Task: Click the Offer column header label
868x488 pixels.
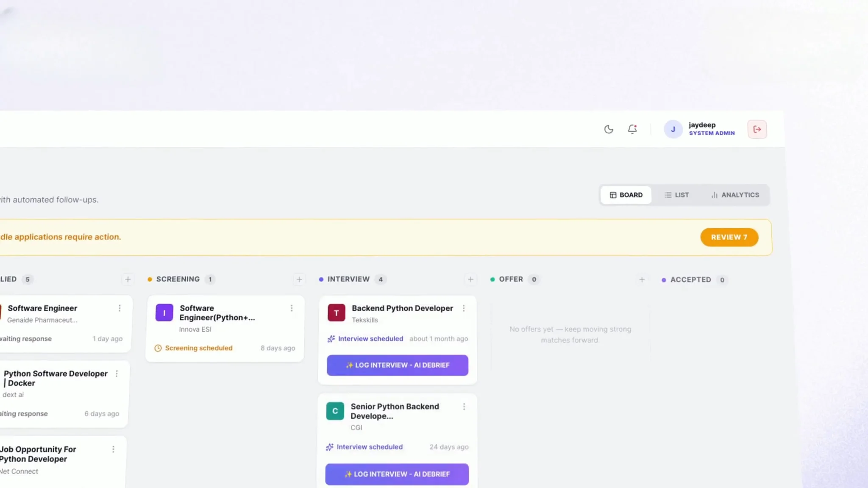Action: (511, 279)
